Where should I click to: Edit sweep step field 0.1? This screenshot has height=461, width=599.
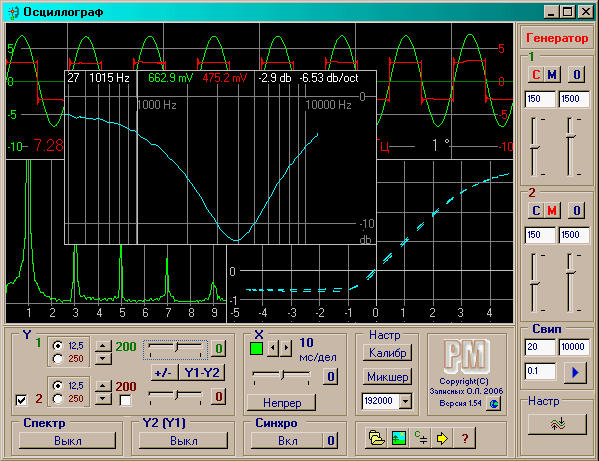click(x=539, y=371)
